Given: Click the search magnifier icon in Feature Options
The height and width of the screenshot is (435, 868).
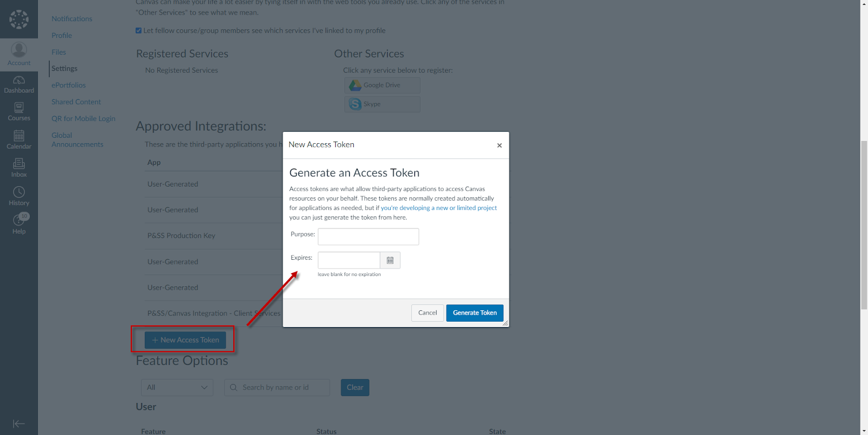Looking at the screenshot, I should click(x=234, y=387).
